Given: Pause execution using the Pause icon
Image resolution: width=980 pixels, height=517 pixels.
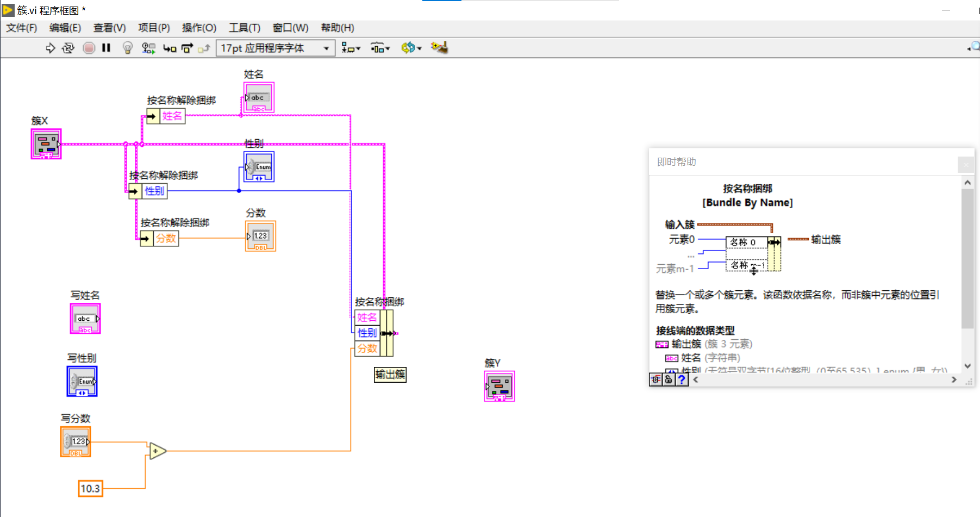Looking at the screenshot, I should (106, 48).
